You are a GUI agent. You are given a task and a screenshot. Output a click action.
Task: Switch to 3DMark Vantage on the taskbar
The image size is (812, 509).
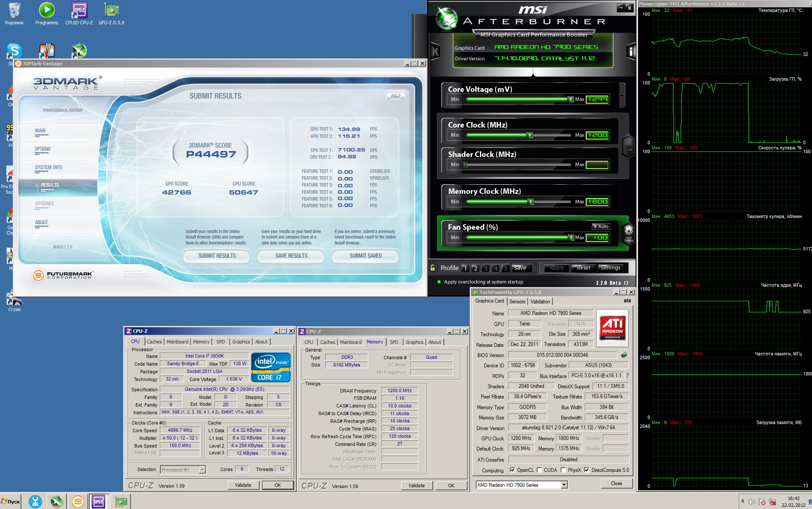click(78, 502)
